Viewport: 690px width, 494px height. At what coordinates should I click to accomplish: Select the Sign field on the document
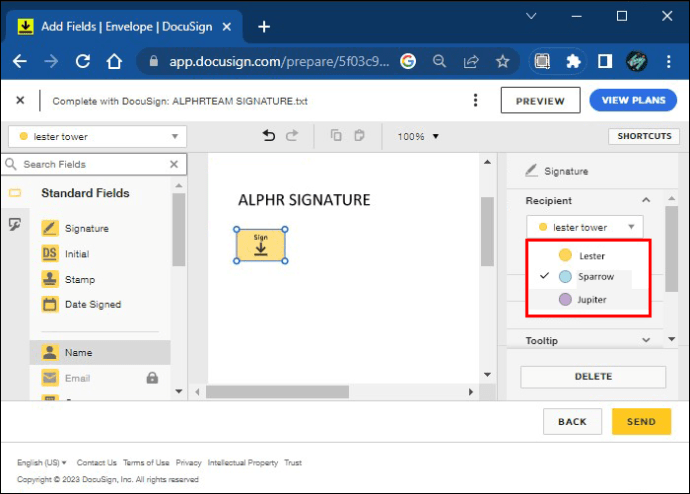261,245
